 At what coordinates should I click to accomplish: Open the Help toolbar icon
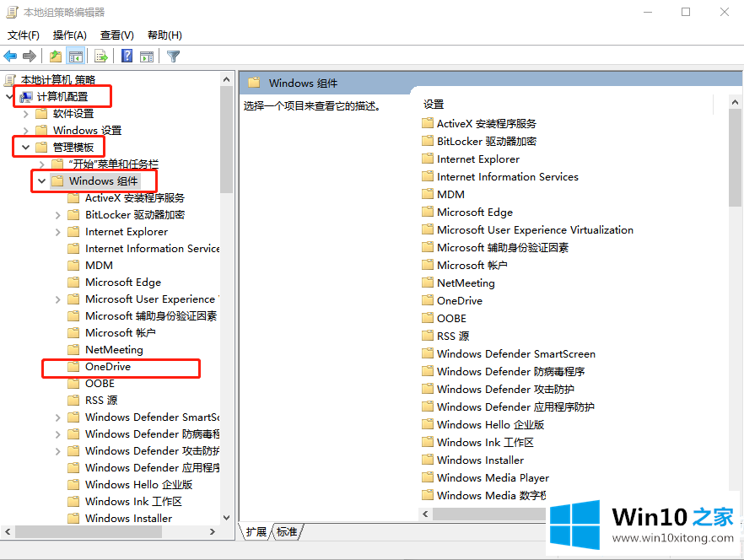click(x=127, y=56)
